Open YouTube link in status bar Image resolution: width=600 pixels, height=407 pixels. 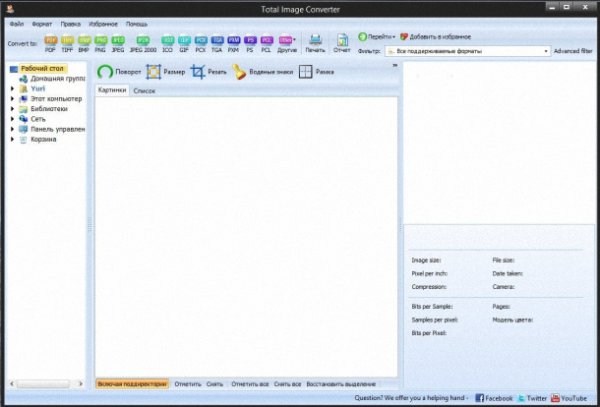click(x=569, y=398)
